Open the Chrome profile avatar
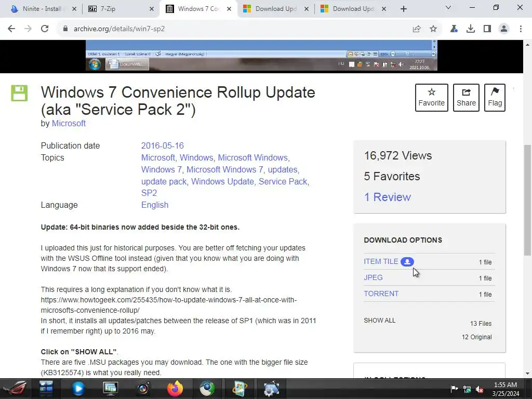532x399 pixels. pos(504,29)
